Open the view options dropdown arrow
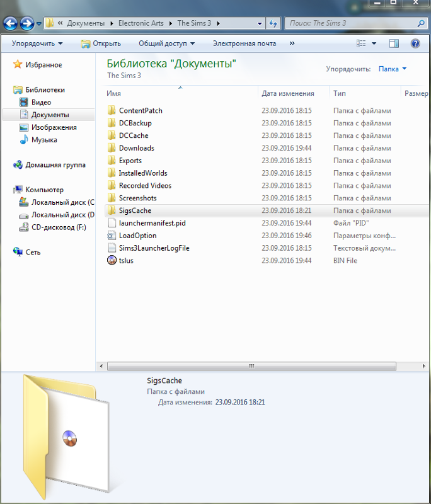This screenshot has width=431, height=504. click(x=374, y=43)
